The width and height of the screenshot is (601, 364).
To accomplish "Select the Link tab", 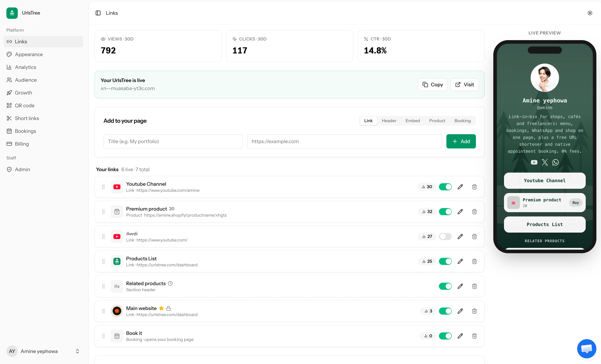I will 368,121.
